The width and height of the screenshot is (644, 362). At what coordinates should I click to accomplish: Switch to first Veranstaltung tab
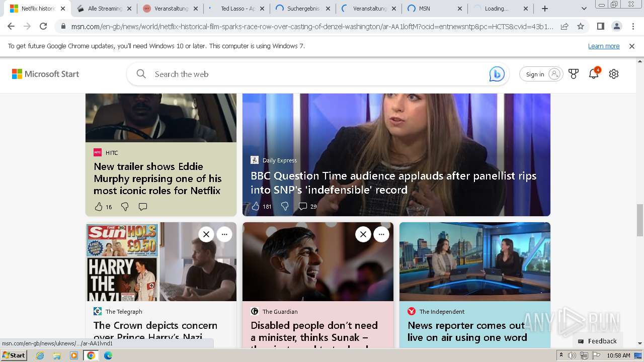click(x=171, y=9)
